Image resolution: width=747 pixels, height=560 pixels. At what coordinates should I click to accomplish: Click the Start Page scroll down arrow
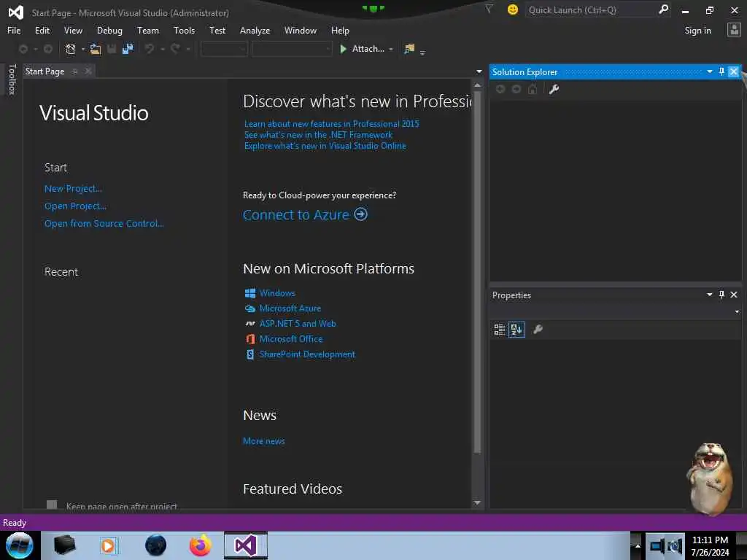(x=477, y=503)
